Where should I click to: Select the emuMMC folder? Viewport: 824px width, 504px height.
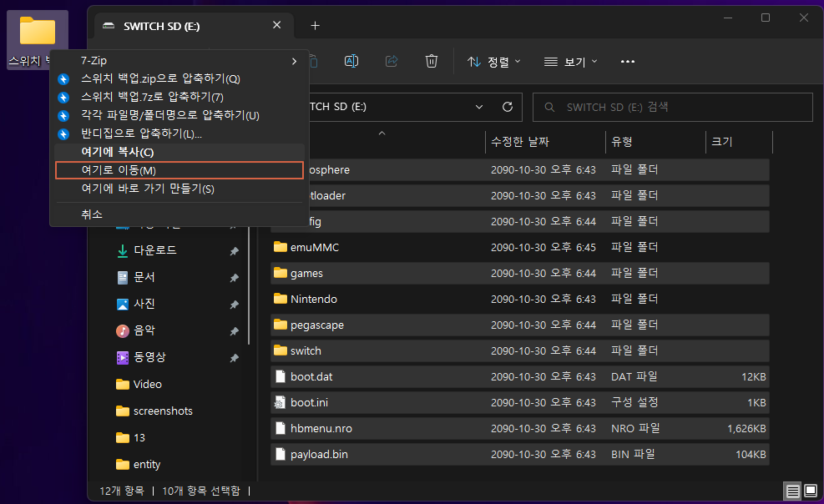coord(520,247)
